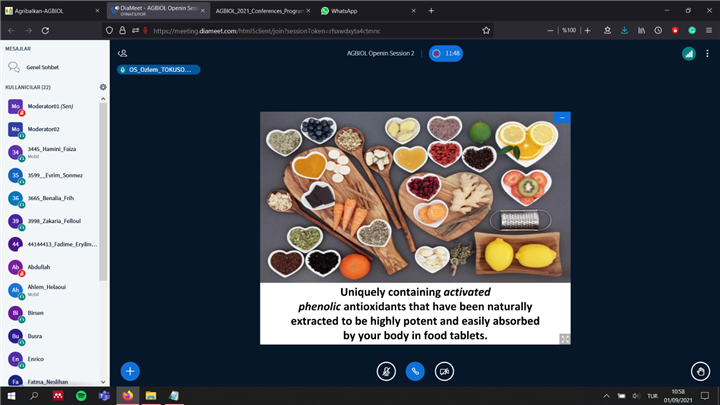Go back to the previous page

pos(11,31)
